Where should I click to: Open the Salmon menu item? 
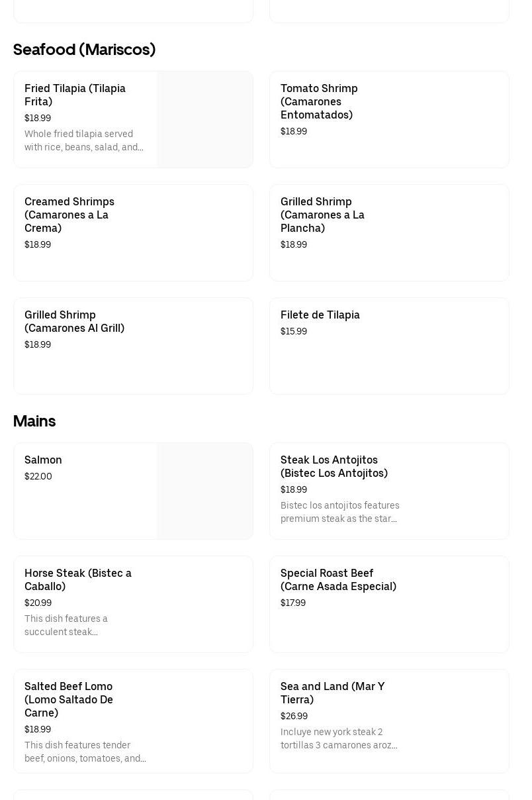click(133, 491)
